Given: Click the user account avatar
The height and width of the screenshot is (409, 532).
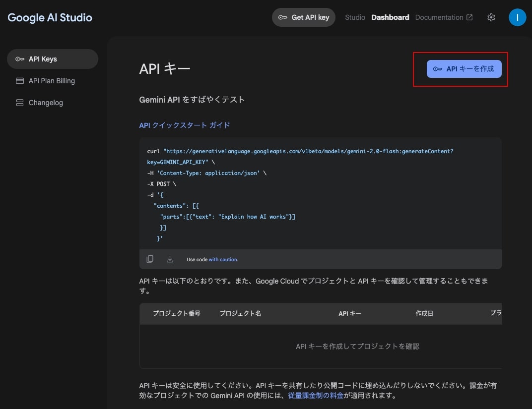Looking at the screenshot, I should click(x=517, y=17).
